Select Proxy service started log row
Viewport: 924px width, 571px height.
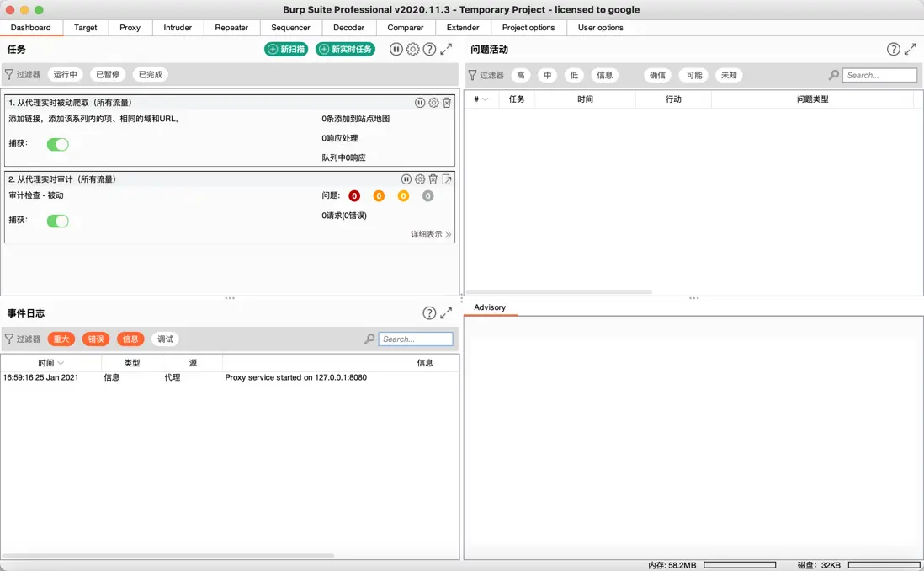(x=230, y=377)
